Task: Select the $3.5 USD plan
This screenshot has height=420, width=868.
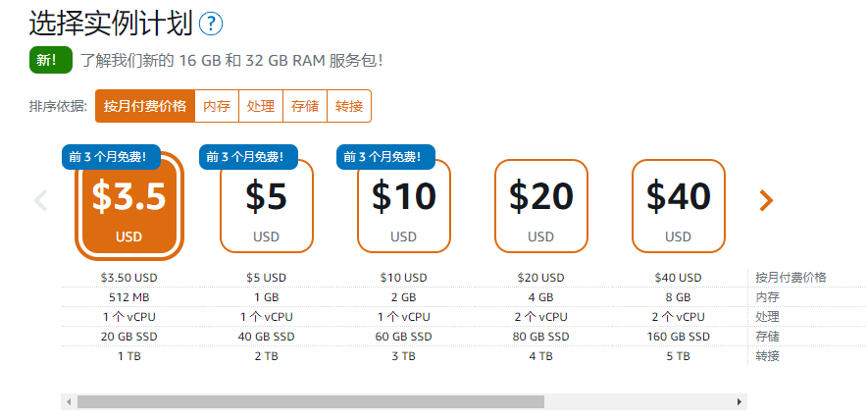Action: tap(128, 208)
